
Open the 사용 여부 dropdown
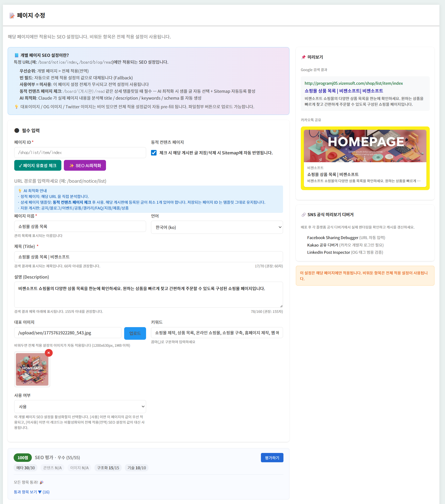tap(80, 406)
